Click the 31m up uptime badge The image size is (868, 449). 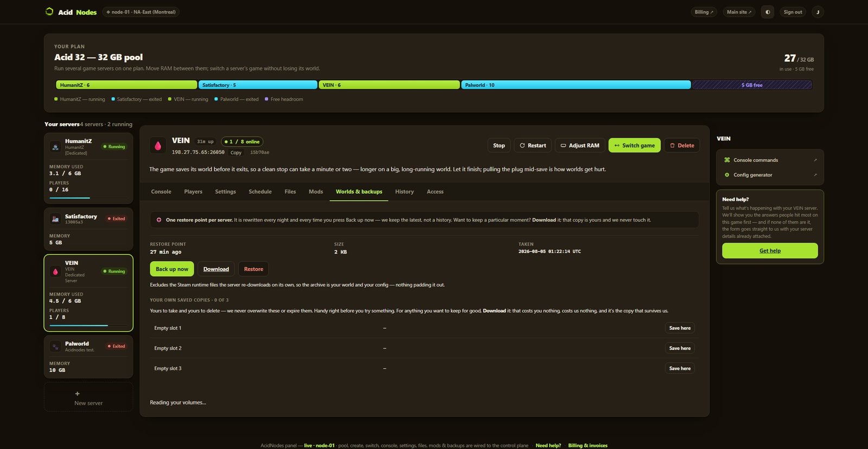point(205,142)
